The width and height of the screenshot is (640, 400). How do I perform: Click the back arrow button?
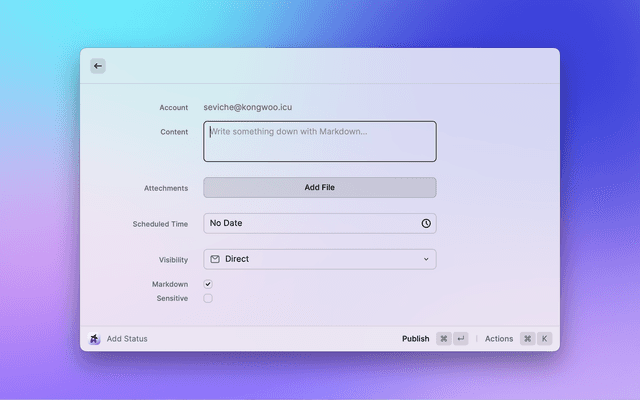coord(97,66)
